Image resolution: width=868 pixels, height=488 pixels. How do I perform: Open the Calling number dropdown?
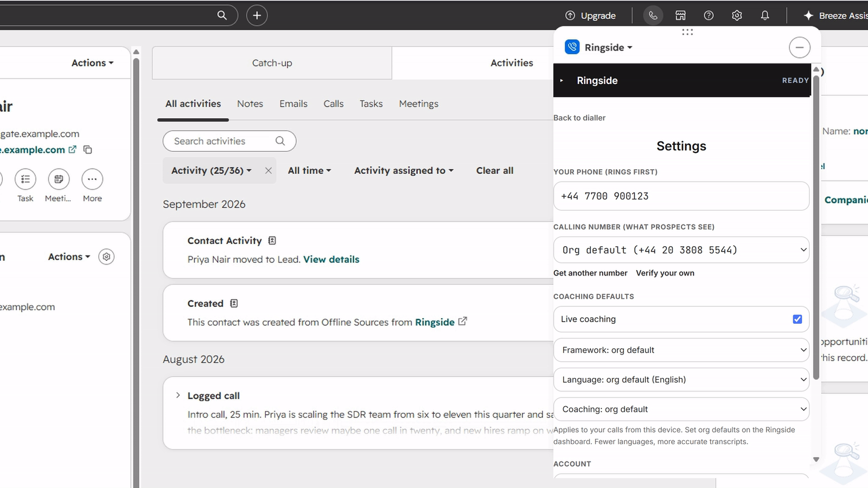[681, 250]
